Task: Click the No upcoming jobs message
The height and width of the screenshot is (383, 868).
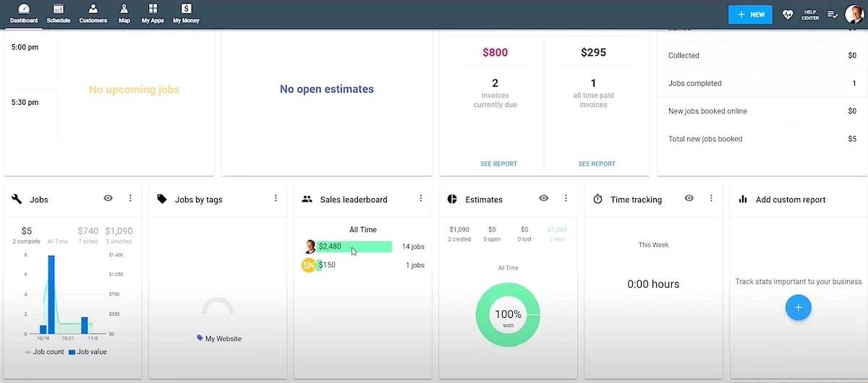Action: coord(134,90)
